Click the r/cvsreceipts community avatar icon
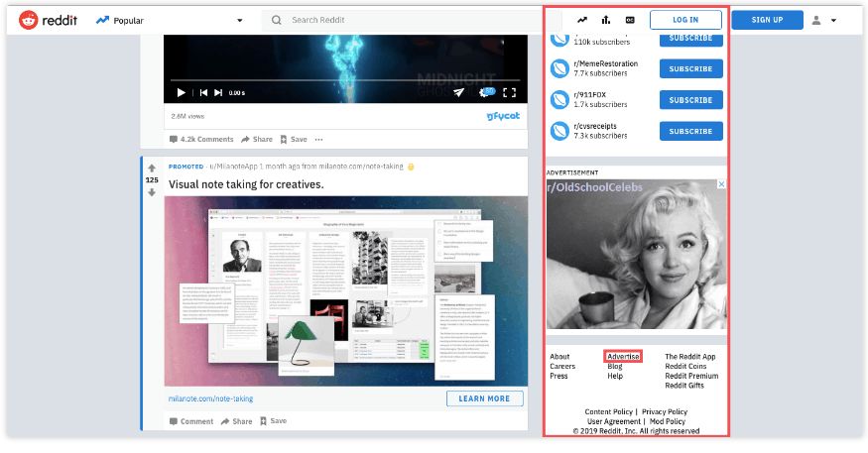 pyautogui.click(x=559, y=131)
